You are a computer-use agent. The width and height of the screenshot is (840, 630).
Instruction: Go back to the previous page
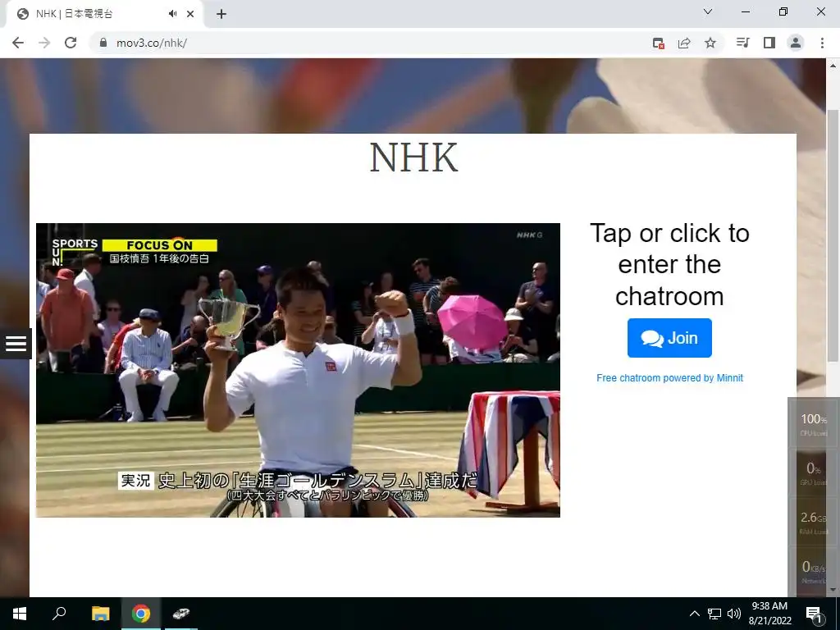(18, 43)
